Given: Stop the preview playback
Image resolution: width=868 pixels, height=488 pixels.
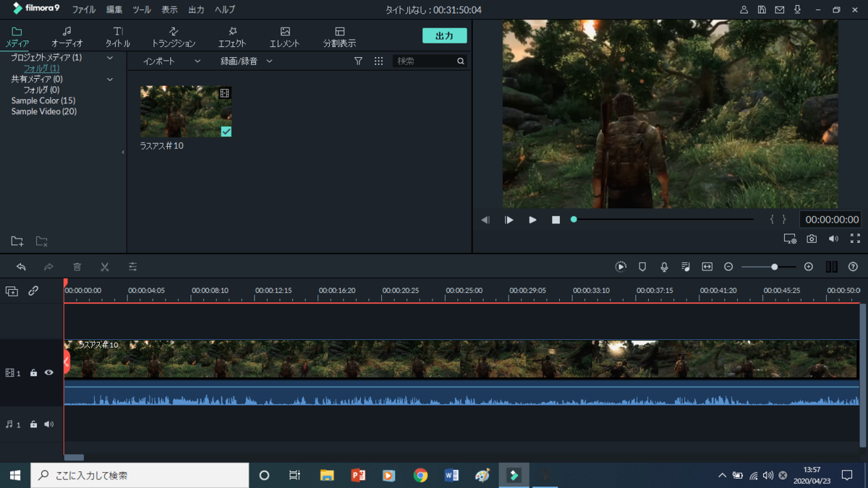Looking at the screenshot, I should tap(556, 220).
